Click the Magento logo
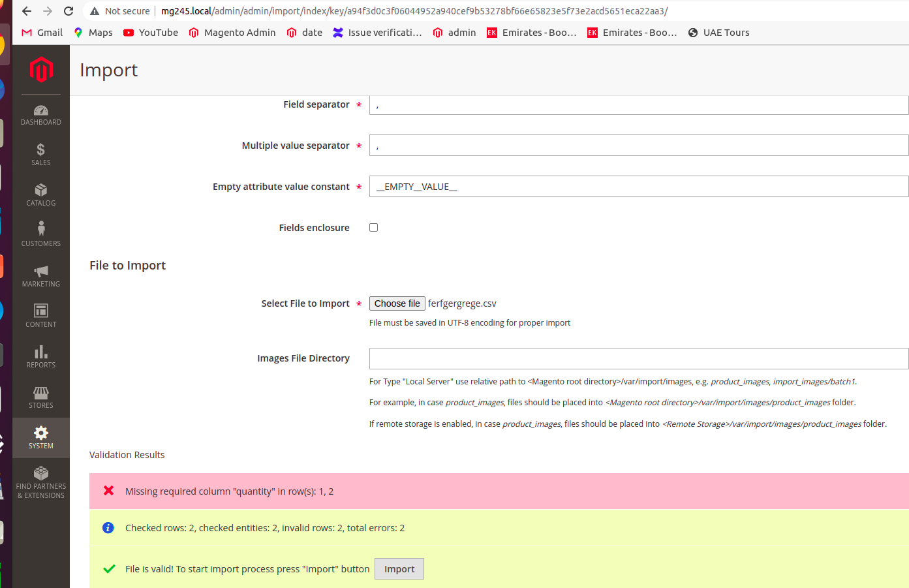This screenshot has width=909, height=588. click(40, 70)
